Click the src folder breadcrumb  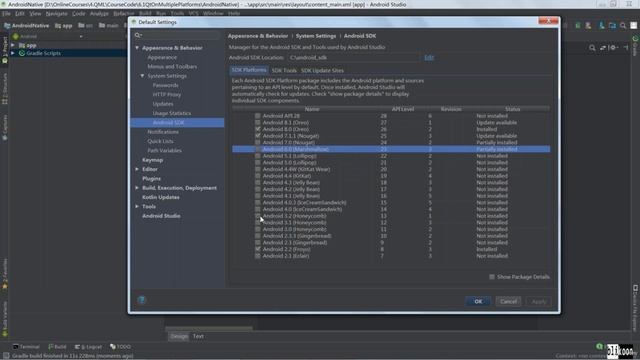tap(85, 26)
